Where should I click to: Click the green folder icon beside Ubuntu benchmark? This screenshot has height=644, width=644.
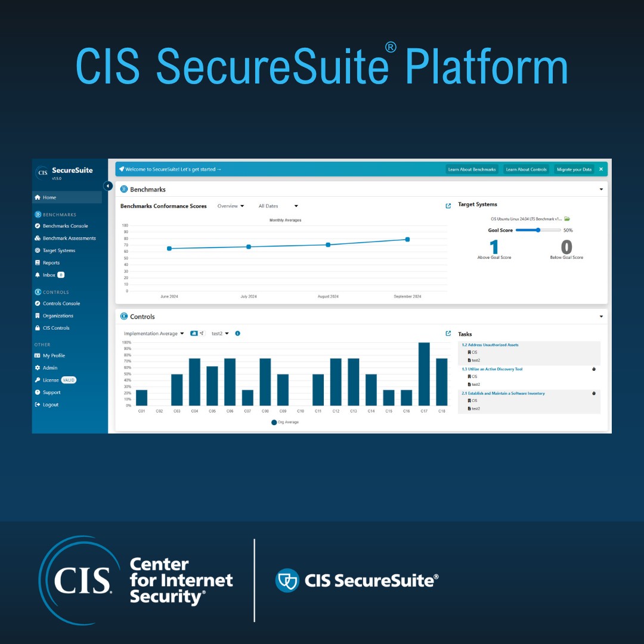567,219
